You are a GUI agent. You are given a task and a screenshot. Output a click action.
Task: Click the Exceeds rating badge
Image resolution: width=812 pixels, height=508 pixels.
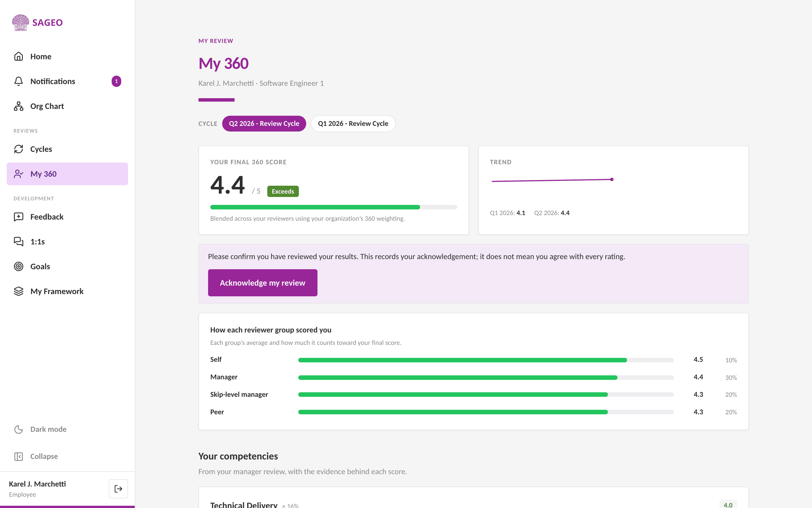[283, 191]
